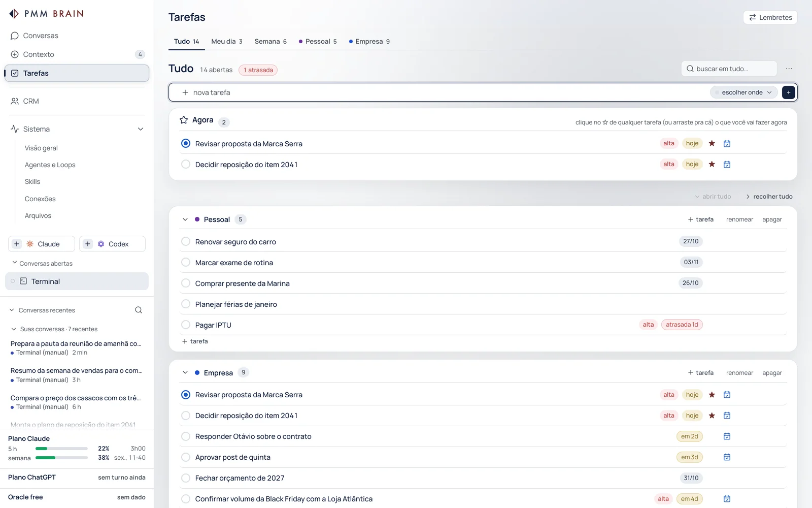Unstar Revisar proposta in Agora section
Image resolution: width=812 pixels, height=508 pixels.
click(x=712, y=144)
